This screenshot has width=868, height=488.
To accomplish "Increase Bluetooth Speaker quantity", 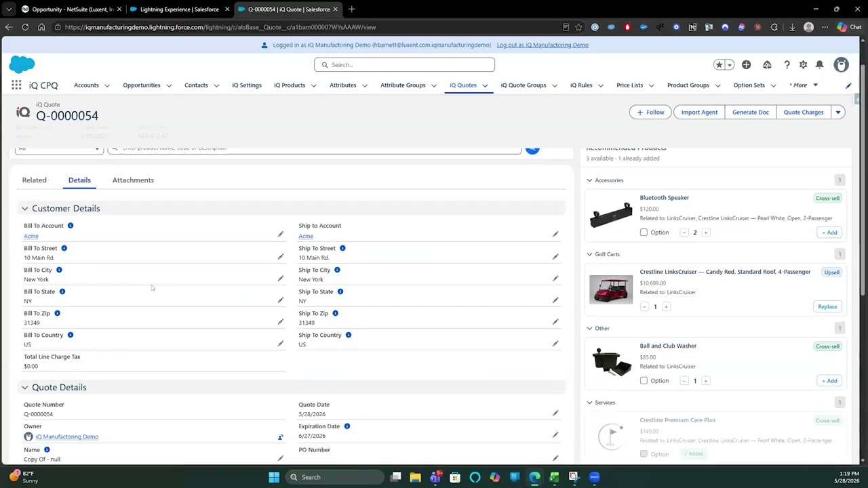I will [706, 232].
